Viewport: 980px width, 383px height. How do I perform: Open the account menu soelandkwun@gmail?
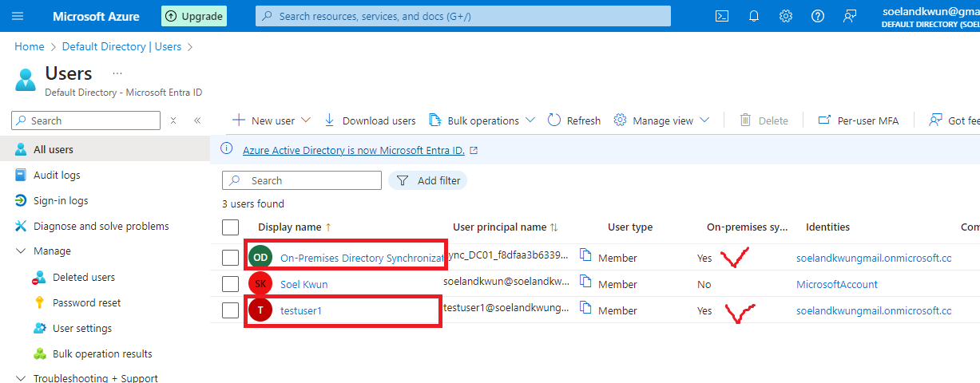[930, 17]
